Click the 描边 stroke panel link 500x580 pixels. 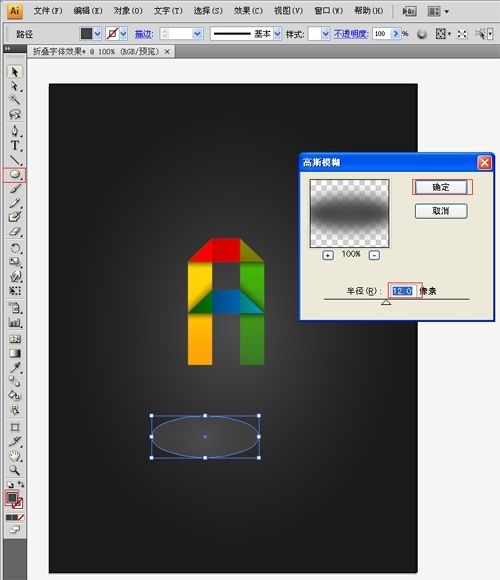[144, 34]
